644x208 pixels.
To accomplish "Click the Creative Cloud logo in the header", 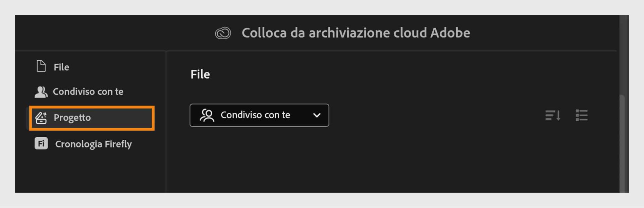I will [x=223, y=32].
